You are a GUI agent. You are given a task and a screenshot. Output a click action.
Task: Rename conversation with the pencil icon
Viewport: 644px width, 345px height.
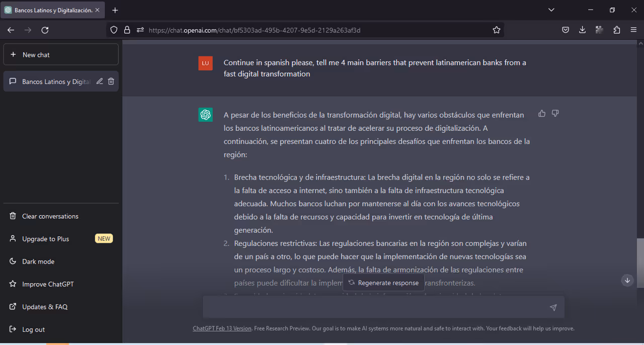[x=100, y=81]
